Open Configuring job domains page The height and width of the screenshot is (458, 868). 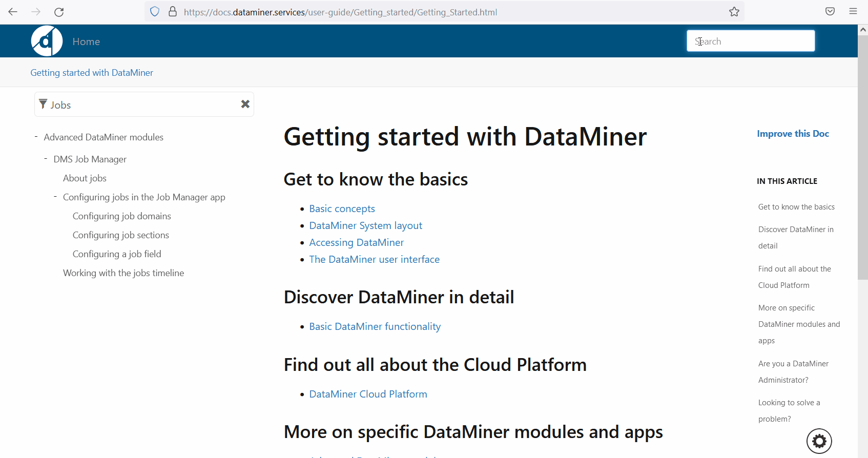tap(122, 216)
